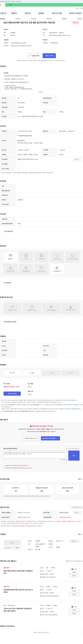Image resolution: width=83 pixels, height=644 pixels.
Task: Jump to the 전형방법 section tab
Action: 64,19
